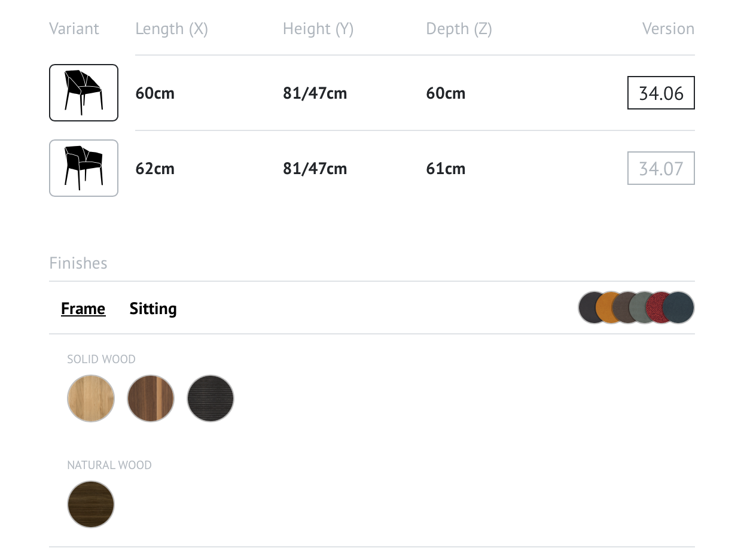
Task: Pick the black solid wood swatch
Action: (211, 398)
